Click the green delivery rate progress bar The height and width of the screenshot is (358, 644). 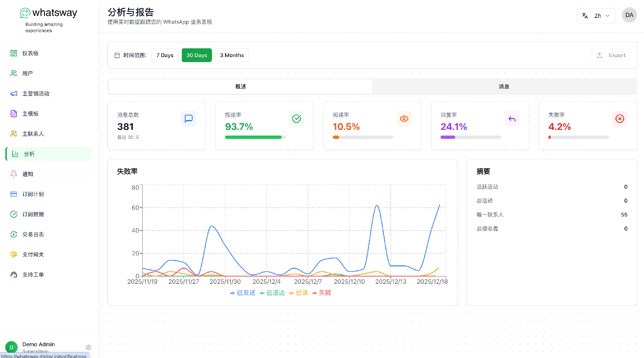[x=253, y=137]
